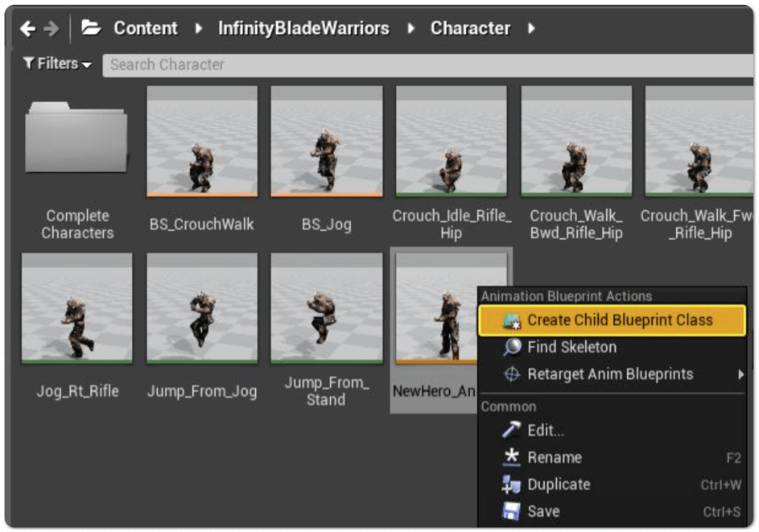
Task: Select Content in the breadcrumb
Action: pyautogui.click(x=146, y=28)
